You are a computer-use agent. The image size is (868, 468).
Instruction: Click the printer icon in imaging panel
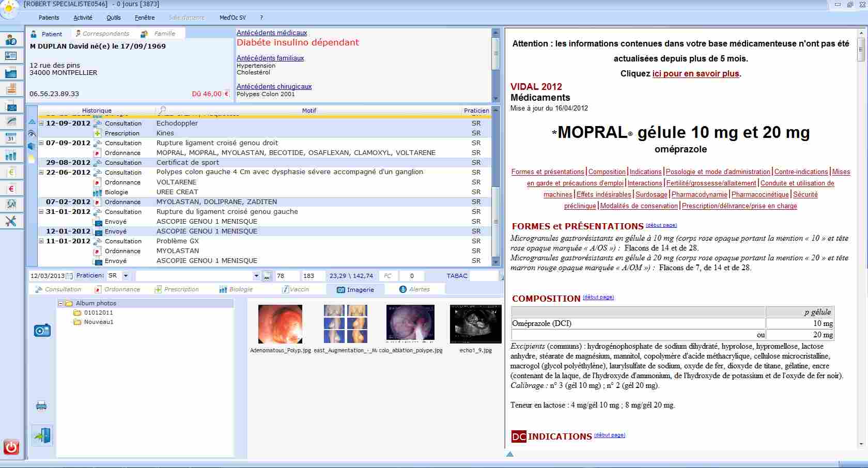[x=41, y=405]
